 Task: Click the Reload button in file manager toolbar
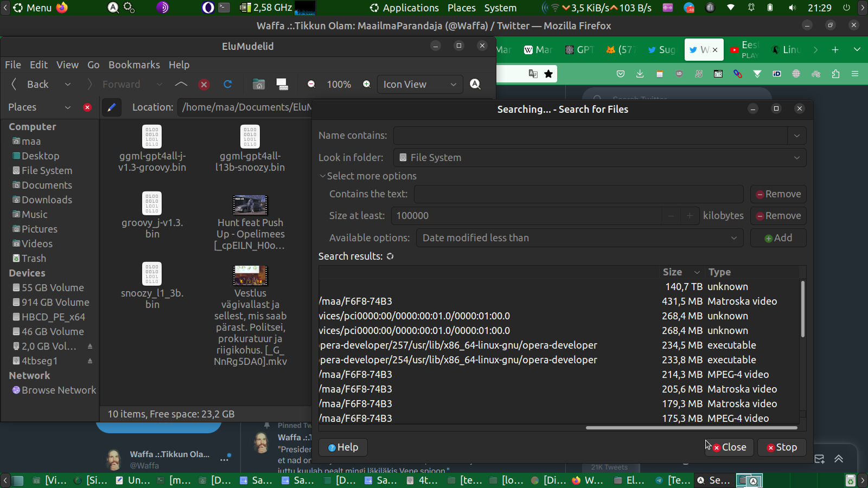coord(228,84)
